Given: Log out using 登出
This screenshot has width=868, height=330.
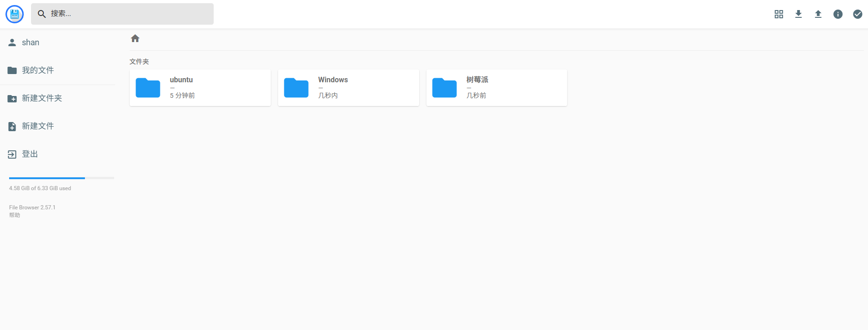Looking at the screenshot, I should click(x=30, y=154).
